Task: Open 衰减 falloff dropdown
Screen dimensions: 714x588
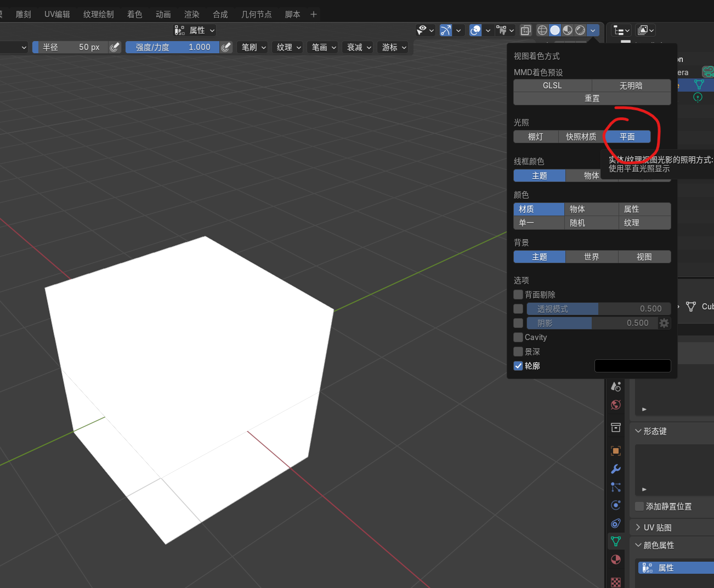Action: tap(358, 47)
